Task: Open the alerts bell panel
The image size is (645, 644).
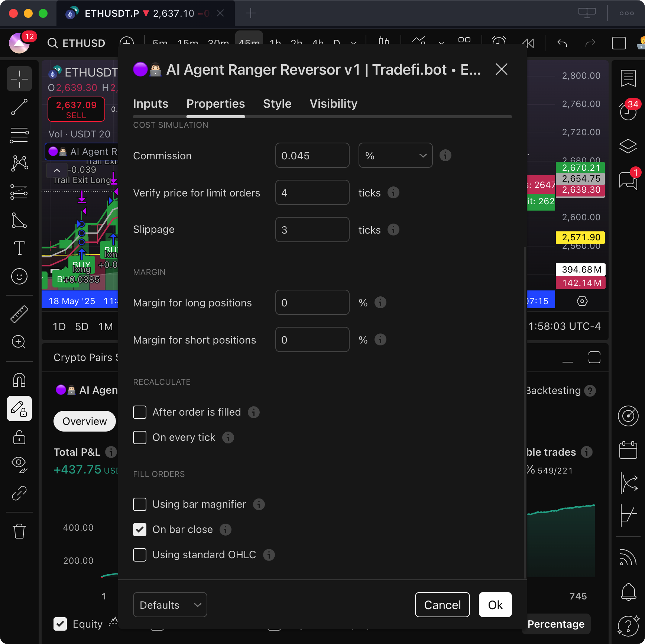Action: click(x=628, y=592)
